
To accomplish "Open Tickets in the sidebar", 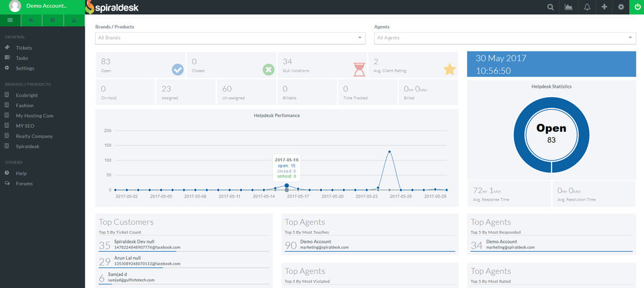I will click(x=23, y=48).
